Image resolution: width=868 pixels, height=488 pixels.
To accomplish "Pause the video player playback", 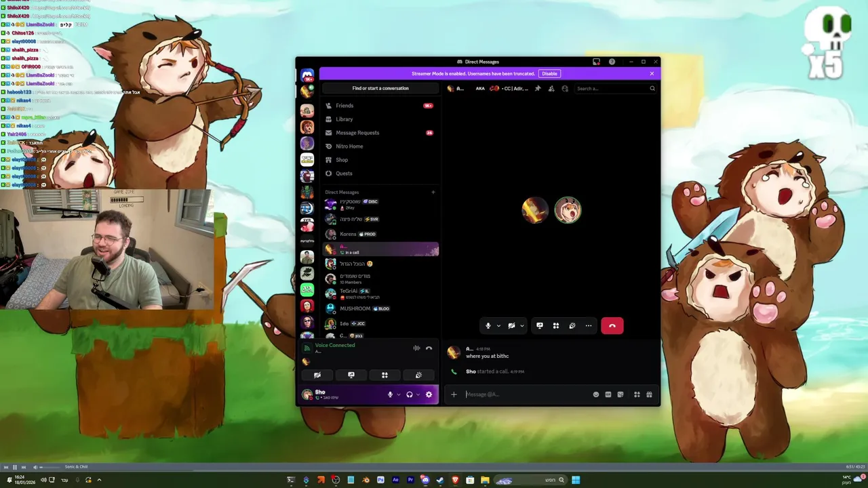I will 14,467.
